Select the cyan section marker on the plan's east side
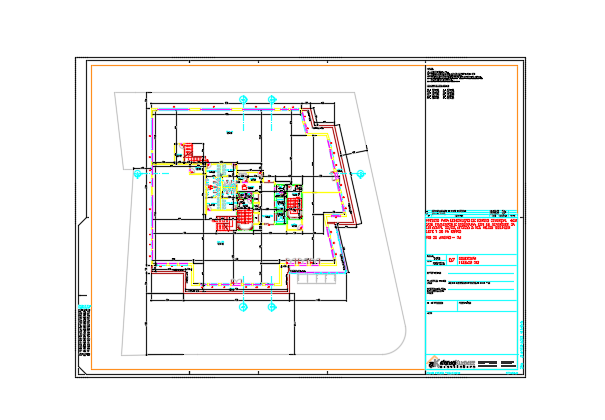 tap(361, 174)
